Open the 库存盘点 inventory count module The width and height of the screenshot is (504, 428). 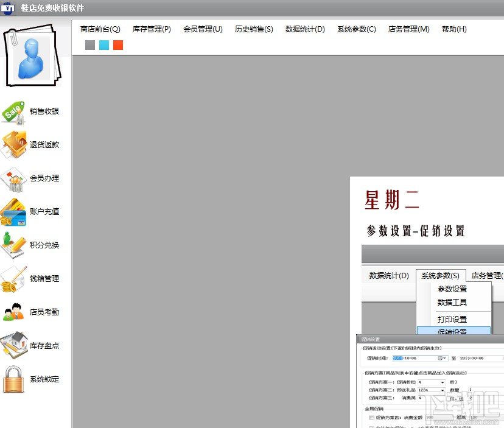point(30,346)
